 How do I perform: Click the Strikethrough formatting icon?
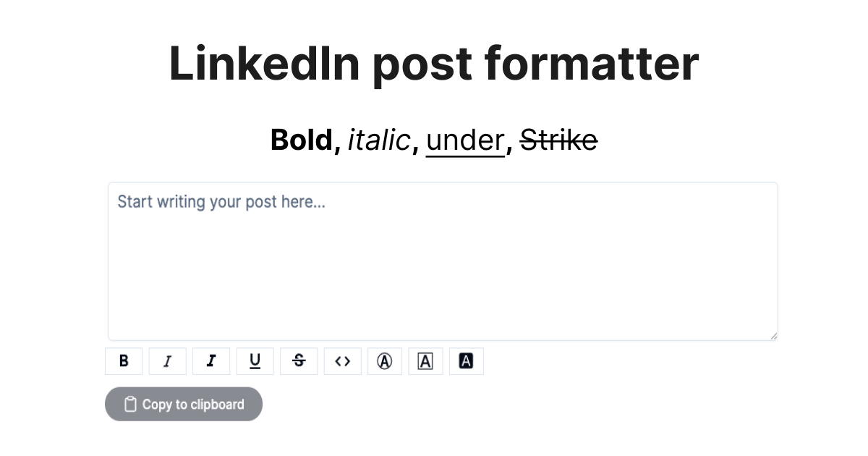click(x=299, y=360)
